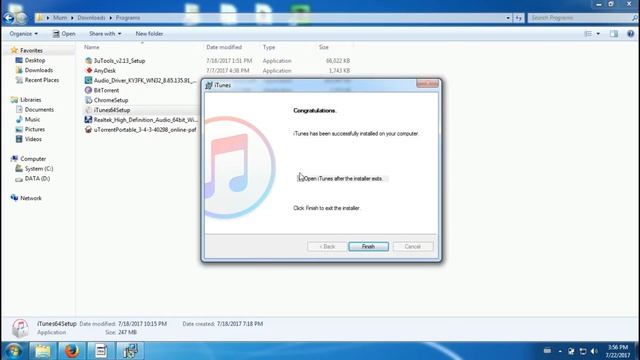Open Windows Explorer from taskbar
Viewport: 640px width, 360px height.
click(x=42, y=351)
